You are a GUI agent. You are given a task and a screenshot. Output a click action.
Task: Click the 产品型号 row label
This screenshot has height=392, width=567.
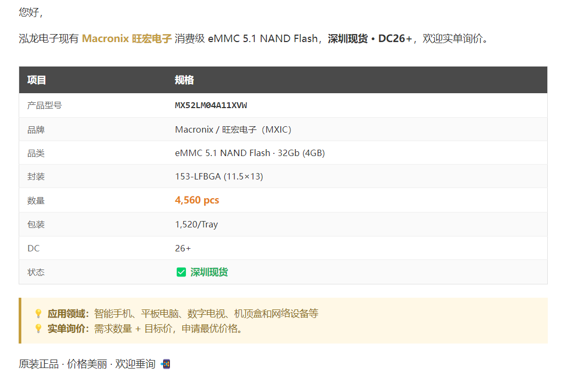44,105
